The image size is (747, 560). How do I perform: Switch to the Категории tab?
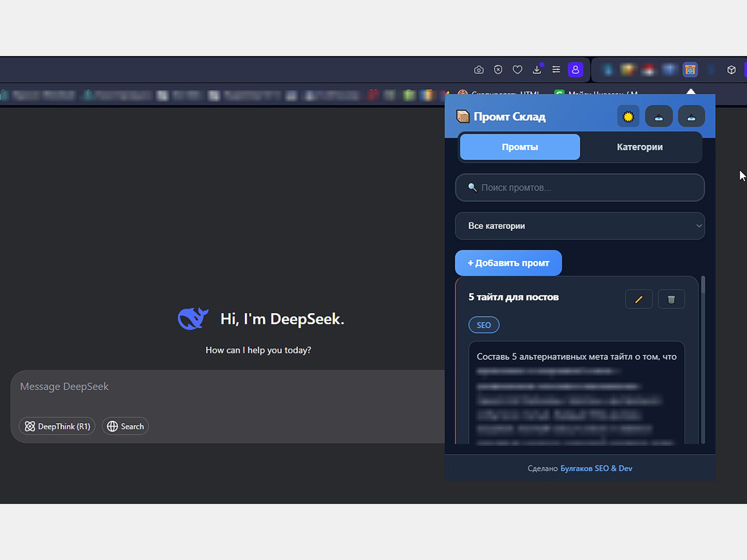pyautogui.click(x=640, y=147)
